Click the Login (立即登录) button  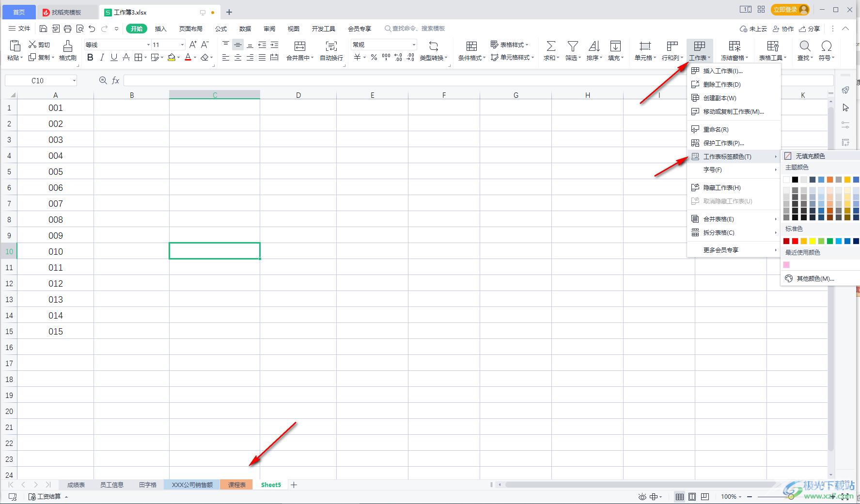pyautogui.click(x=790, y=10)
